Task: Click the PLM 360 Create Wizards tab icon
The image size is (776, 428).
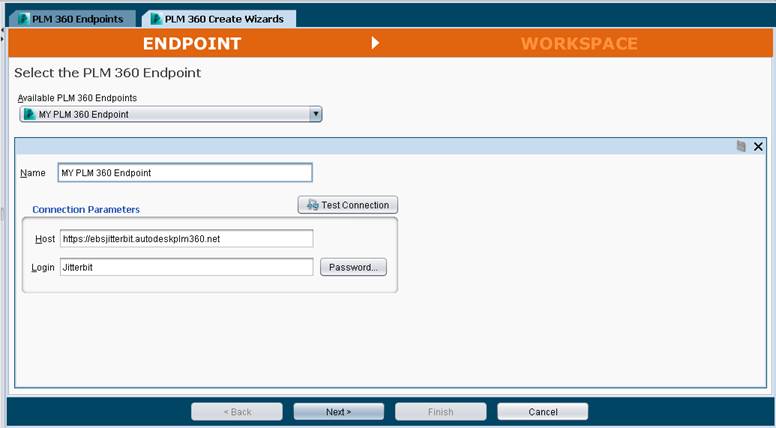Action: [156, 19]
